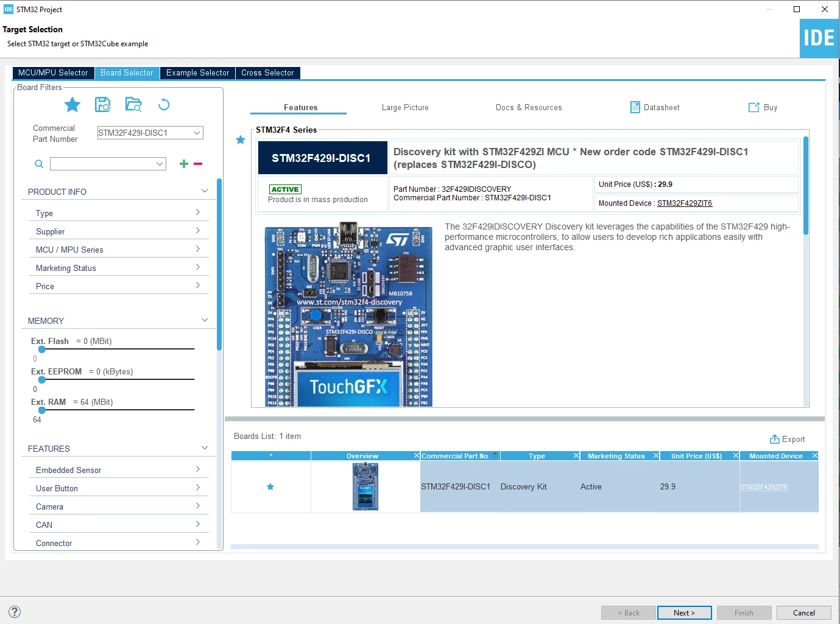The width and height of the screenshot is (840, 624).
Task: Click the Ext. Flash slider handle
Action: click(x=42, y=349)
